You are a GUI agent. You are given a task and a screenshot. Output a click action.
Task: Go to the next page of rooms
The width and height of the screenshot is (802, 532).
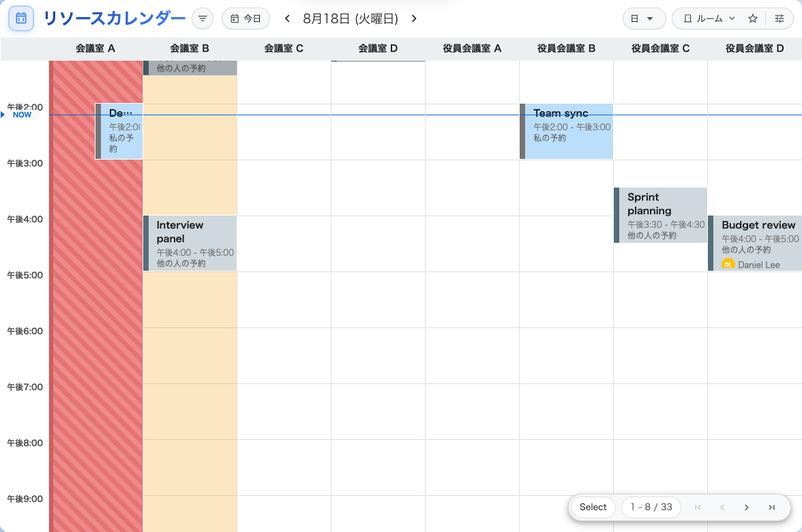click(x=747, y=507)
